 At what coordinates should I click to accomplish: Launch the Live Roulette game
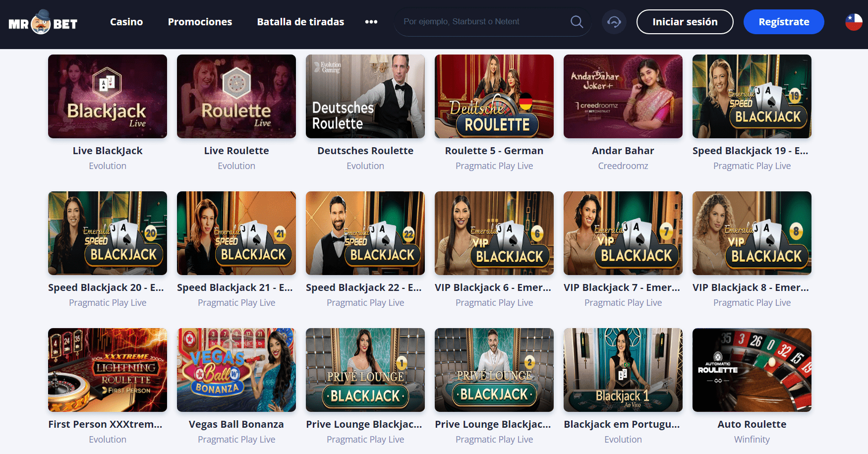coord(236,96)
